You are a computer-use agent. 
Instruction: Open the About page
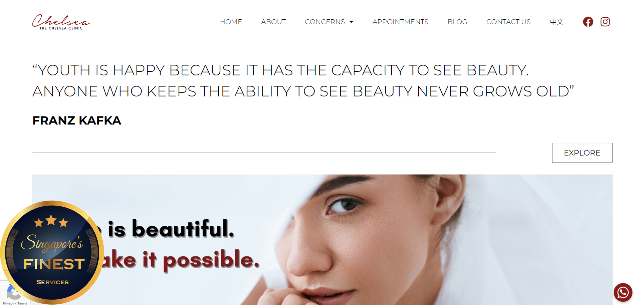point(274,22)
